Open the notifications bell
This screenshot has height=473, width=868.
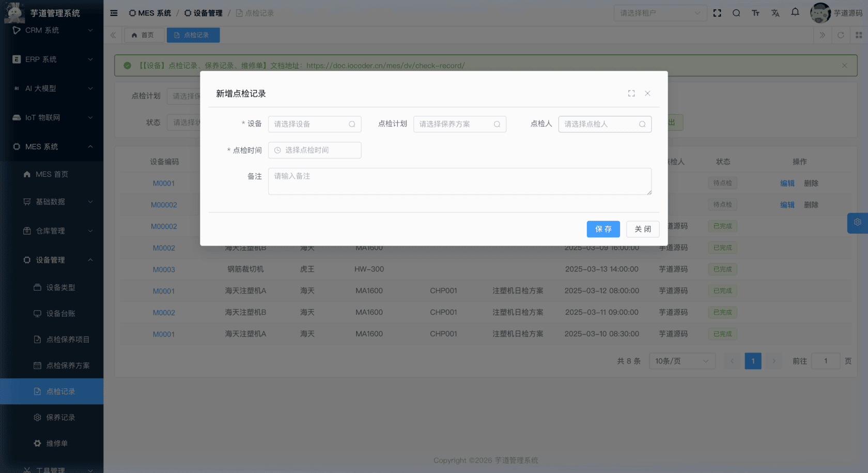tap(795, 12)
